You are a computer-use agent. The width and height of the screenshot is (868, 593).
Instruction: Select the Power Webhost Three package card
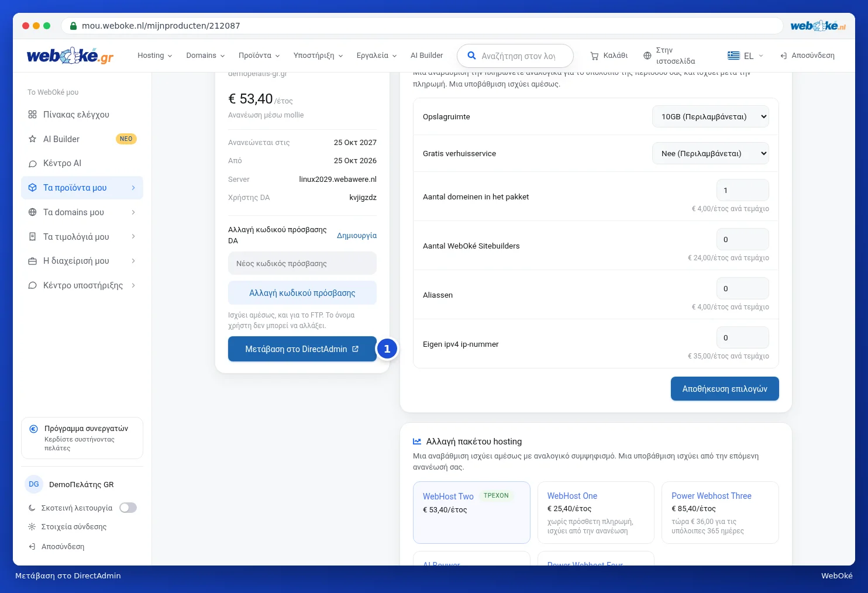720,512
